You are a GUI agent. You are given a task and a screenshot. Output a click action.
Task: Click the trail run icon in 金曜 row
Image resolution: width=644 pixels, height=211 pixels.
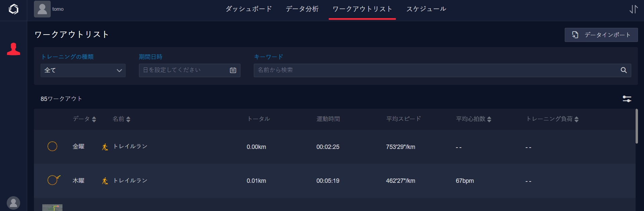pyautogui.click(x=105, y=147)
